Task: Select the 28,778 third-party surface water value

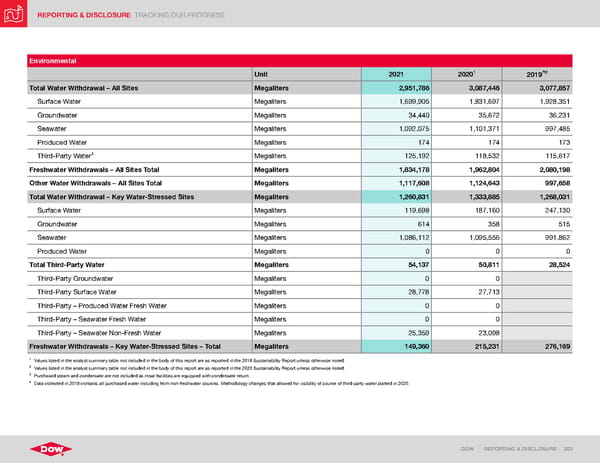Action: (419, 292)
